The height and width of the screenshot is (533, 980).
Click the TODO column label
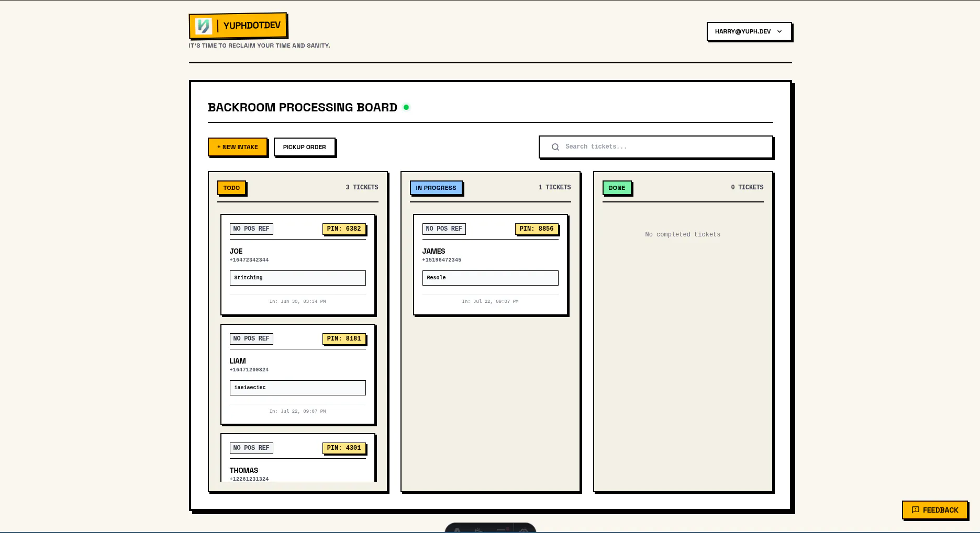tap(231, 188)
